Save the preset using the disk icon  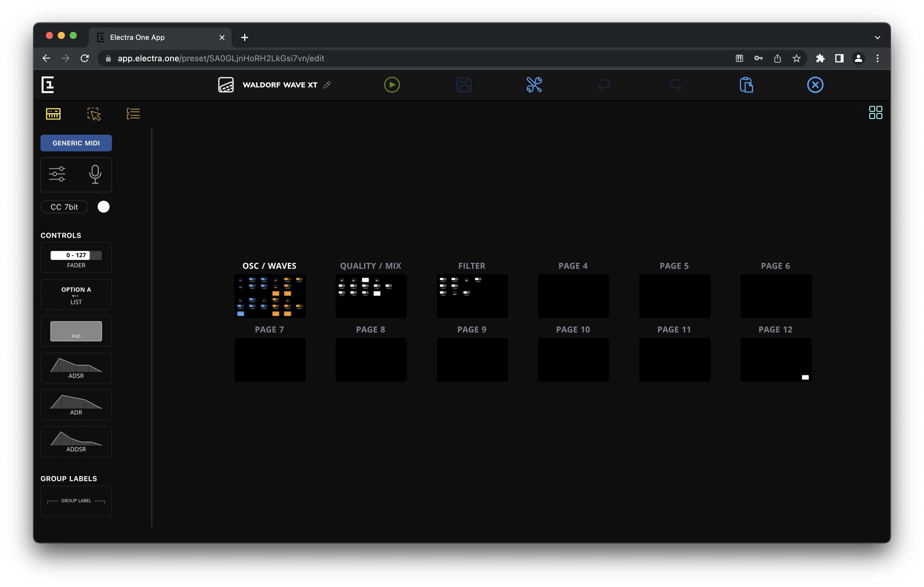tap(464, 85)
